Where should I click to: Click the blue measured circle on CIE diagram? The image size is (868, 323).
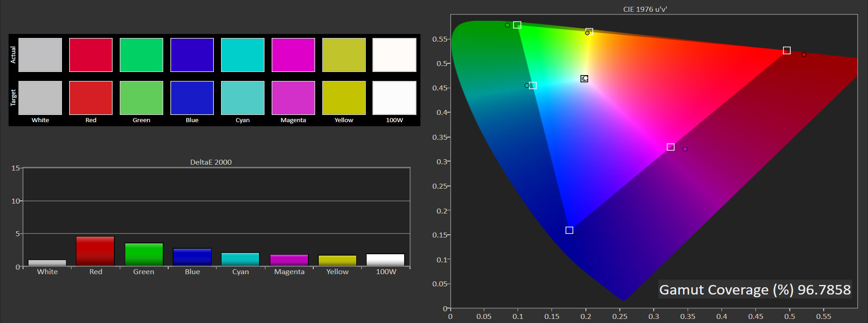(x=576, y=236)
